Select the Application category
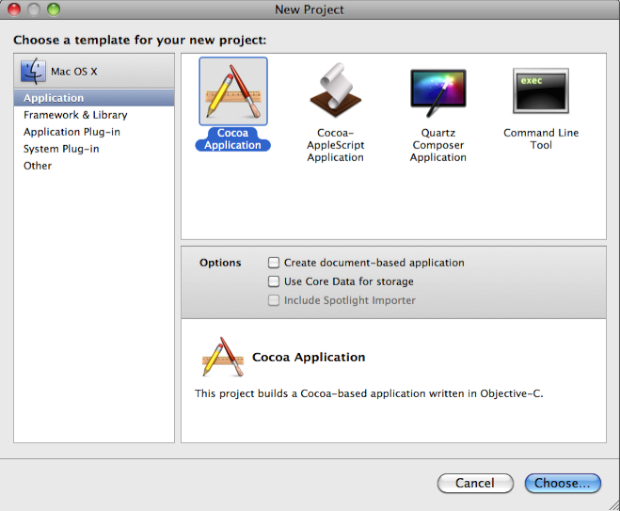Screen dimensions: 620x511 tap(94, 98)
